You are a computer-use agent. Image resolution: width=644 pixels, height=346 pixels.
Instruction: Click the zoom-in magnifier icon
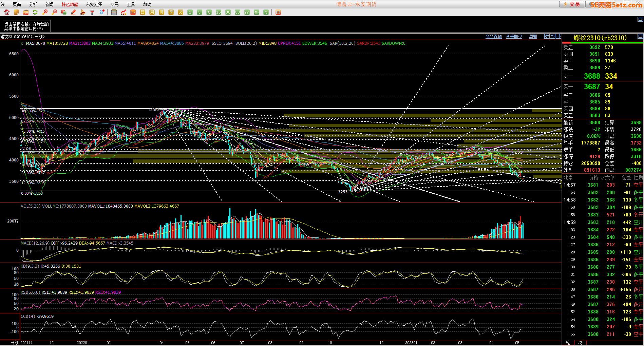[45, 12]
